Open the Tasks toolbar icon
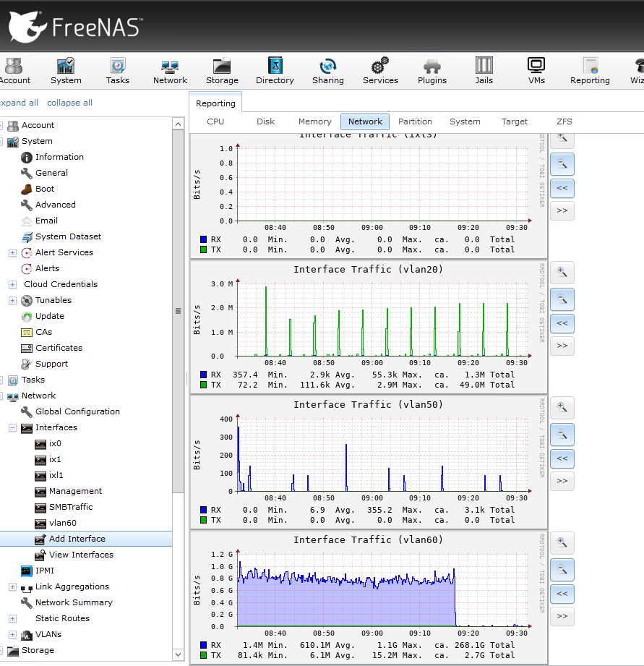 coord(118,71)
